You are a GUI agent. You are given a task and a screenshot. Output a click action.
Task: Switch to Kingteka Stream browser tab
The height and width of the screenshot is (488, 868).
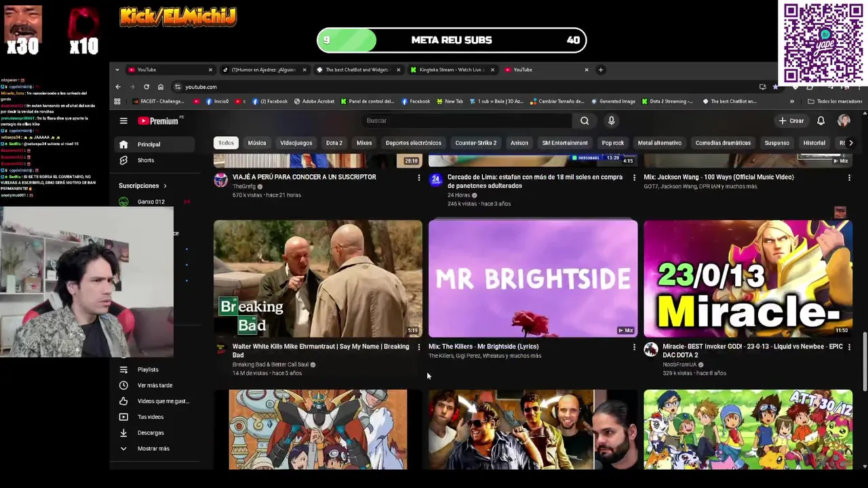452,70
